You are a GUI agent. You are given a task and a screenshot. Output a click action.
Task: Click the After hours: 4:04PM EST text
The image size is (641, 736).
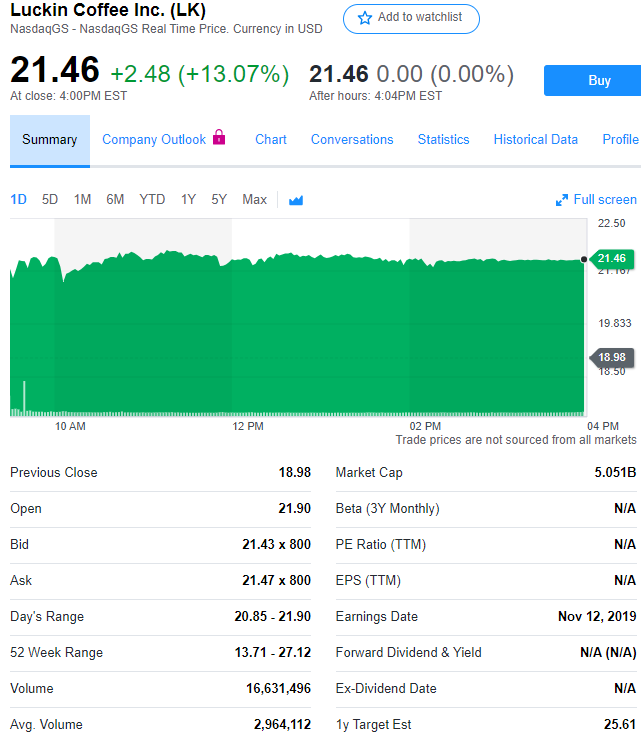click(375, 96)
